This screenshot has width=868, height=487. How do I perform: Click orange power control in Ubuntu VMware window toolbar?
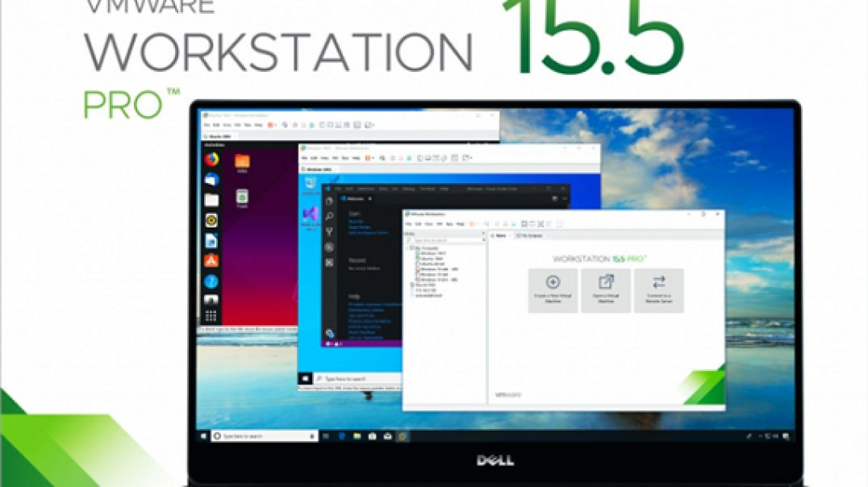pos(271,125)
